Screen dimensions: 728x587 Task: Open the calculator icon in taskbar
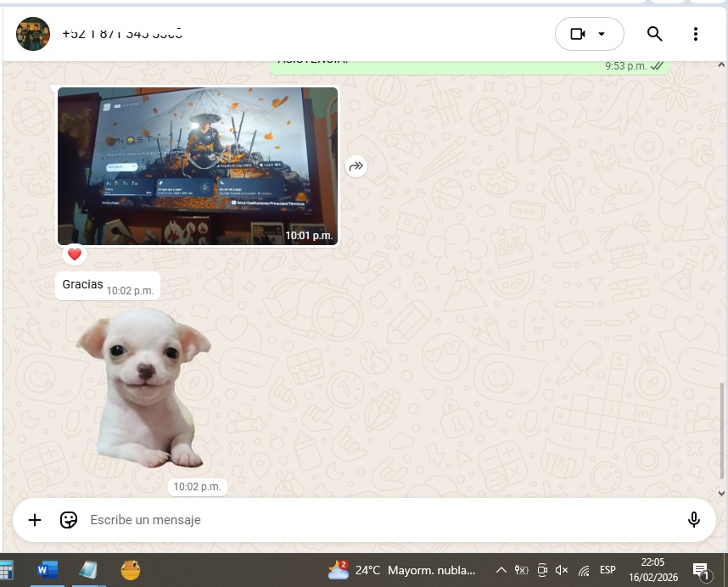(7, 570)
